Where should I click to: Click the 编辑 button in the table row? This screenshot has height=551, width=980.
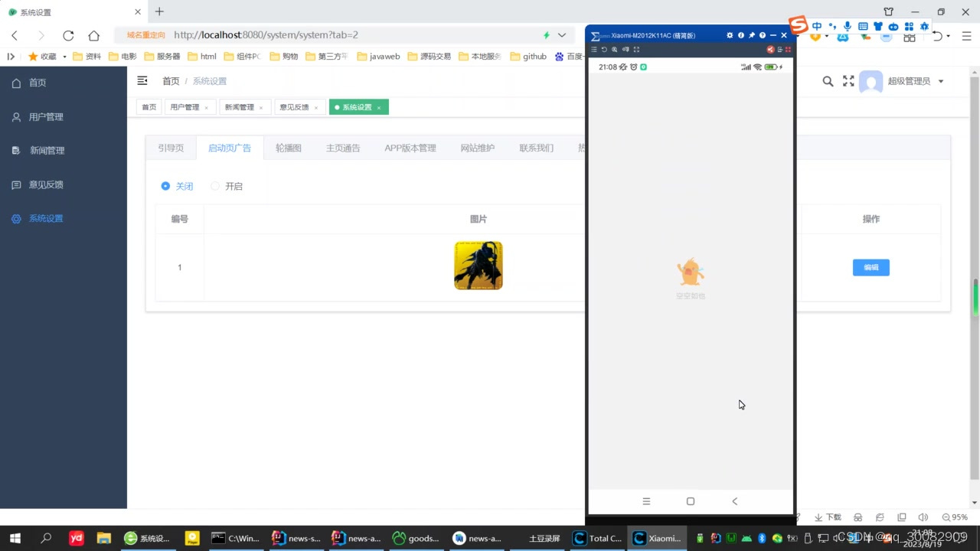(871, 267)
